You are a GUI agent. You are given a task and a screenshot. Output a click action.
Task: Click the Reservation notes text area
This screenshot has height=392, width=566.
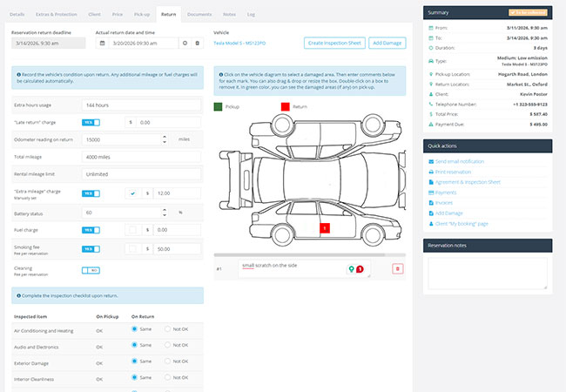tap(488, 274)
